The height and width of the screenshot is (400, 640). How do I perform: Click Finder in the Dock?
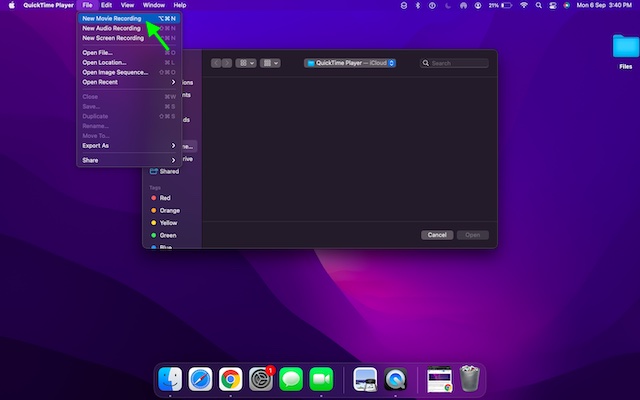(x=170, y=379)
